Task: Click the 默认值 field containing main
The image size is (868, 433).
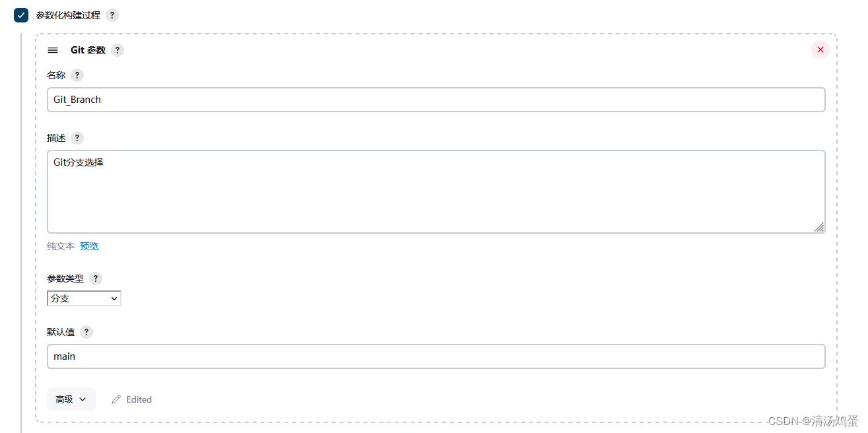Action: tap(436, 356)
